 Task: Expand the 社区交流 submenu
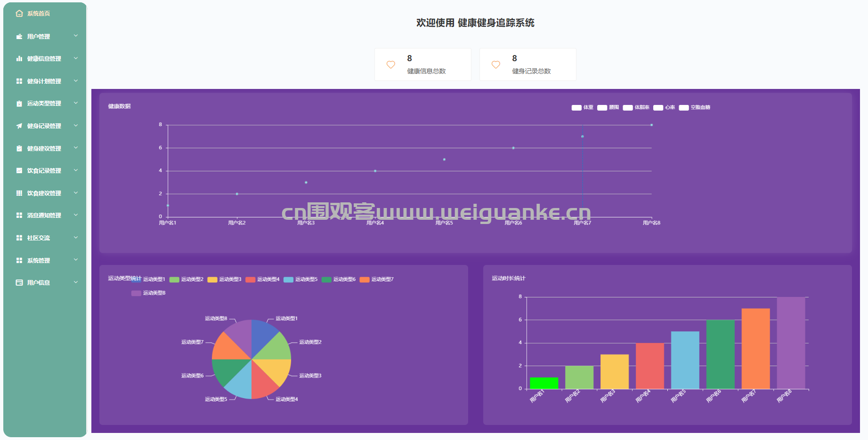(41, 238)
